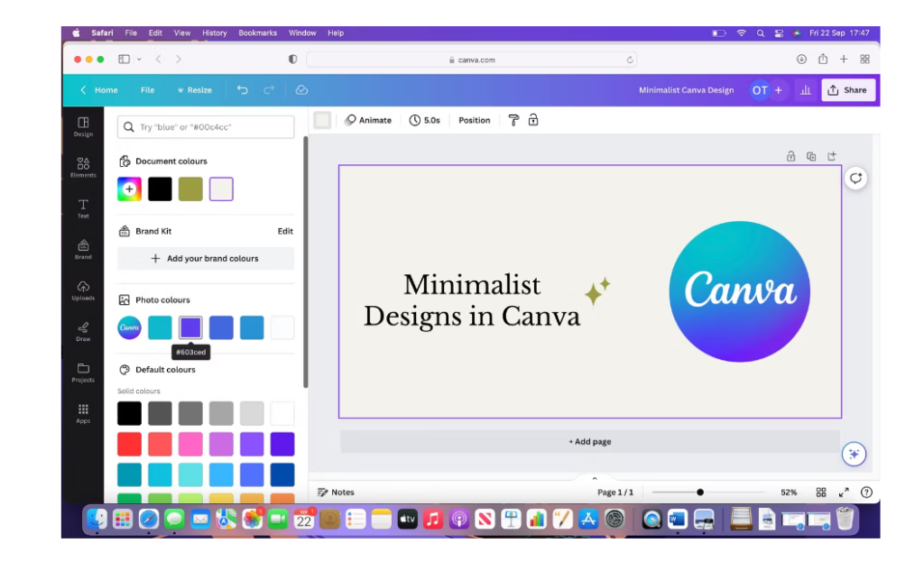Screen dimensions: 924x562
Task: Reload the page in Safari
Action: click(629, 60)
